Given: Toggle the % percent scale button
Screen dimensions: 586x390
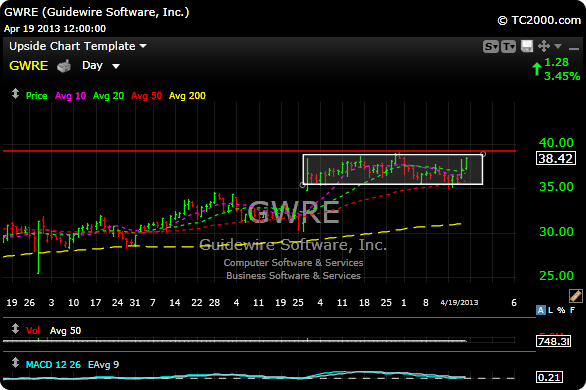Looking at the screenshot, I should 561,310.
